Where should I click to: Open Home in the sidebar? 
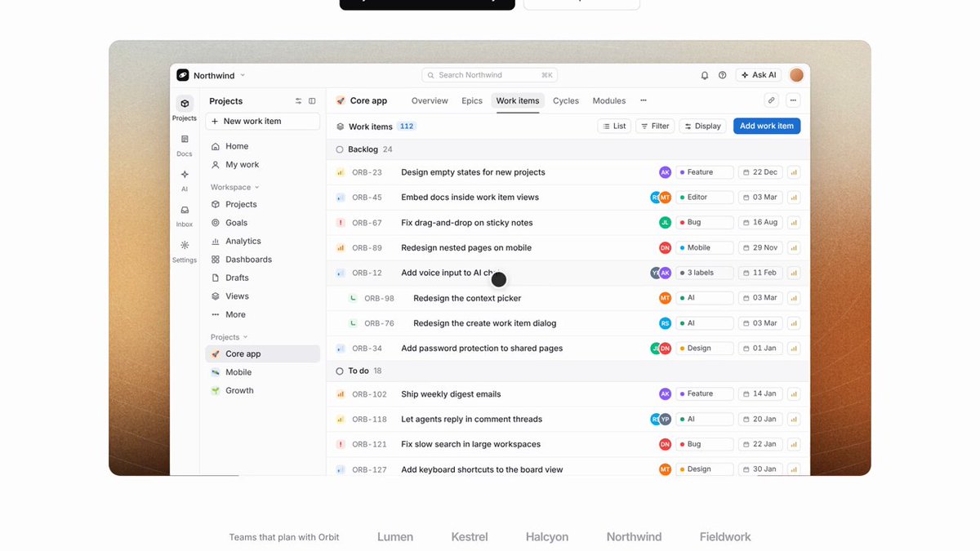(x=262, y=146)
